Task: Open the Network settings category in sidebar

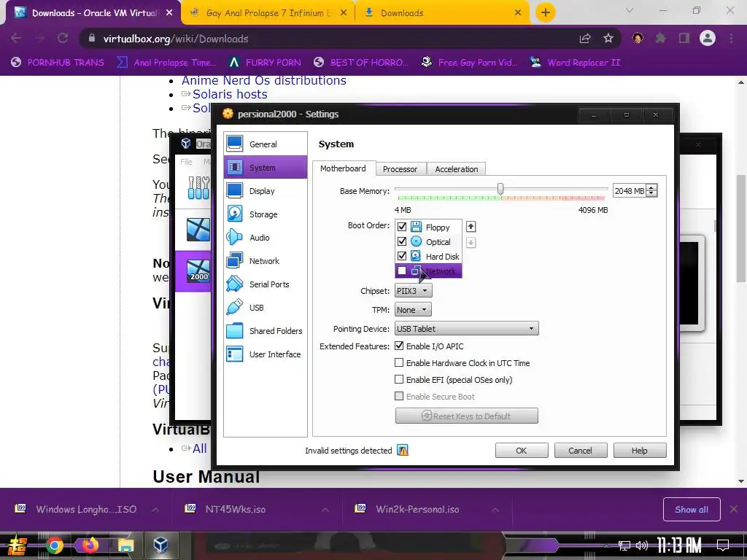Action: point(265,261)
